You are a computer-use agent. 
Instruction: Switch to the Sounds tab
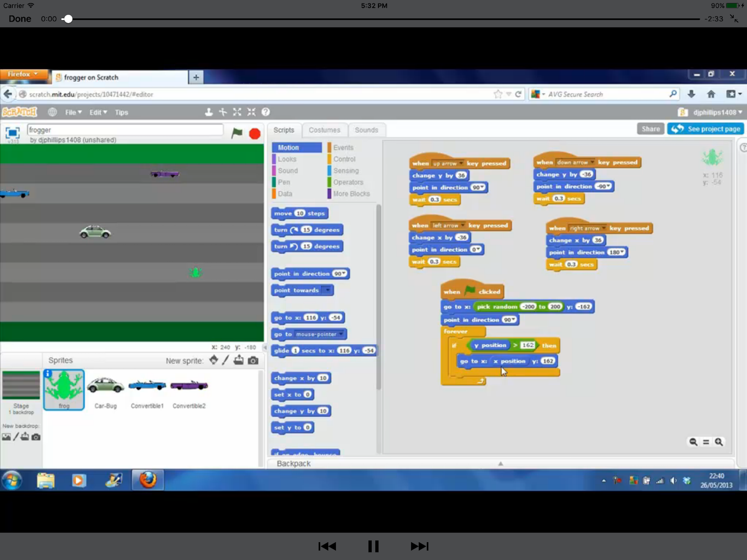(x=366, y=130)
